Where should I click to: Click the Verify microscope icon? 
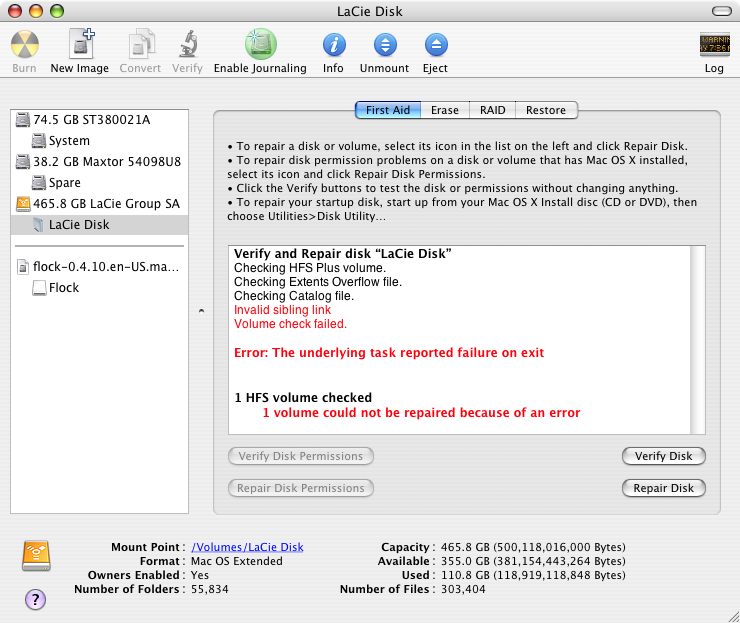pyautogui.click(x=188, y=43)
